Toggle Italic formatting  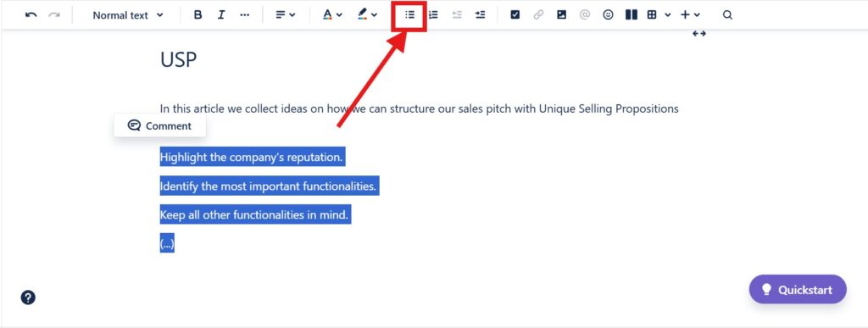click(221, 15)
